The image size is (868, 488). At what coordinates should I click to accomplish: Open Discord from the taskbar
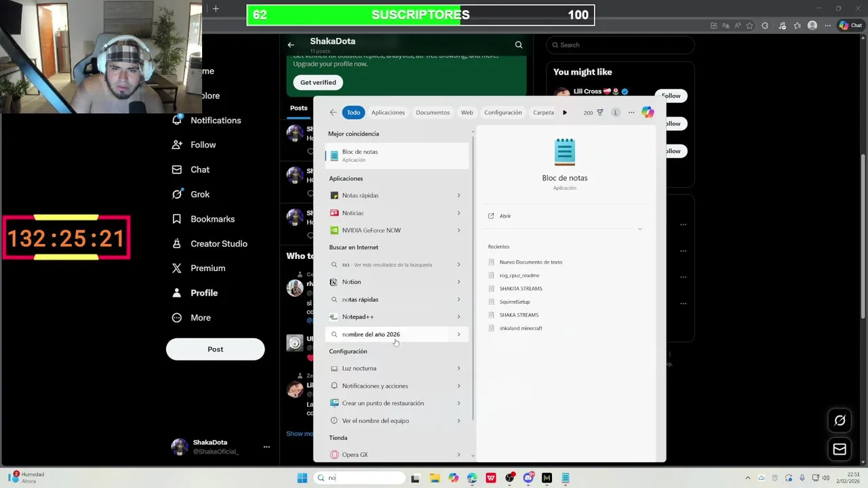(x=528, y=478)
